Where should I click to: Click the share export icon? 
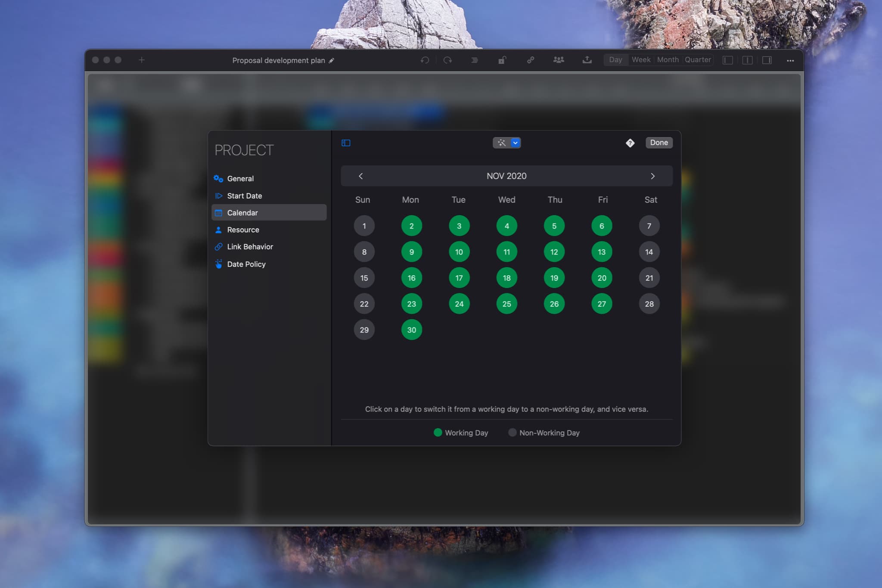click(x=587, y=60)
